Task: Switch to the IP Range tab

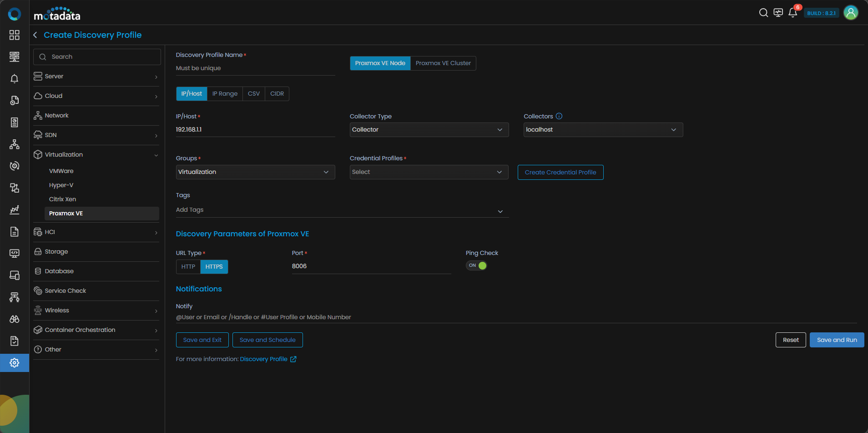Action: (225, 94)
